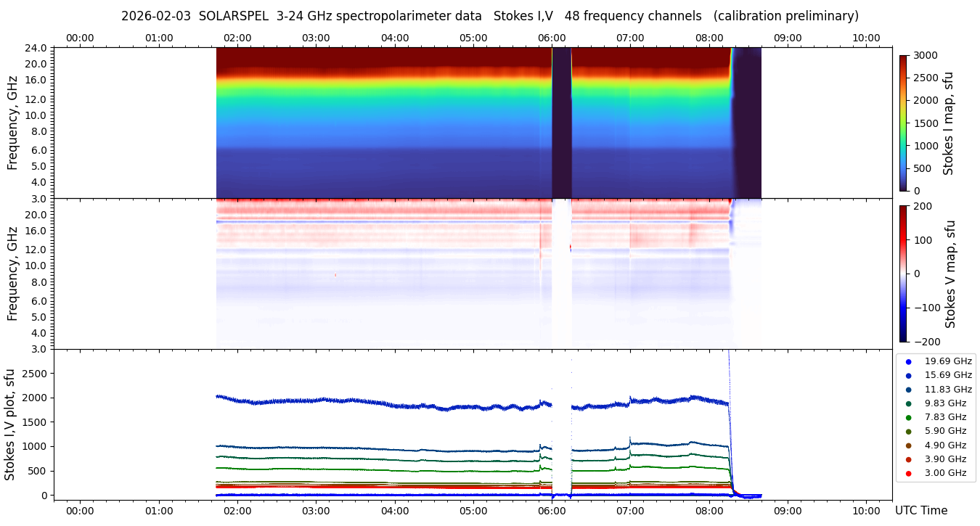Click the 3.00 GHz legend marker dot
Viewport: 980px width, 526px height.
pos(908,474)
